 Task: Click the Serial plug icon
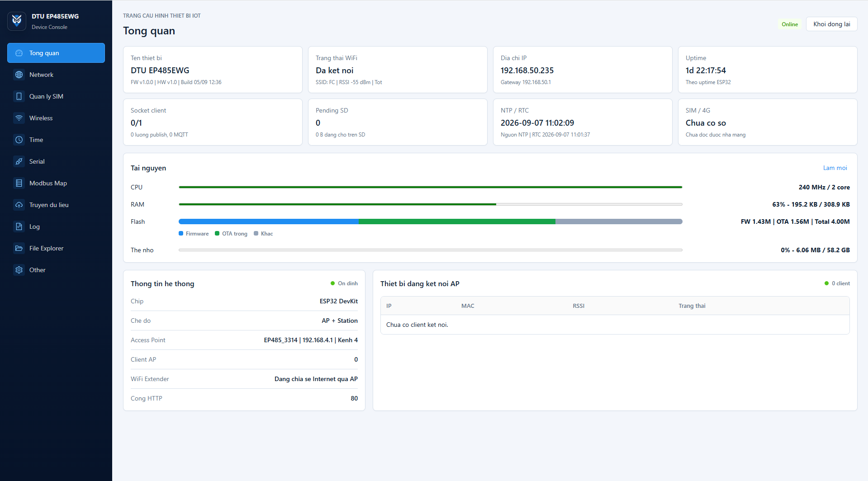point(19,161)
